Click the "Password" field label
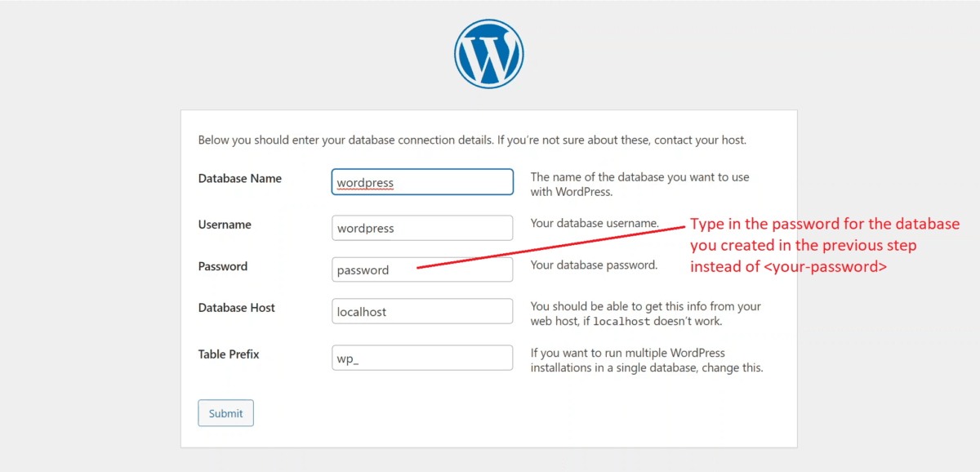 pyautogui.click(x=223, y=266)
